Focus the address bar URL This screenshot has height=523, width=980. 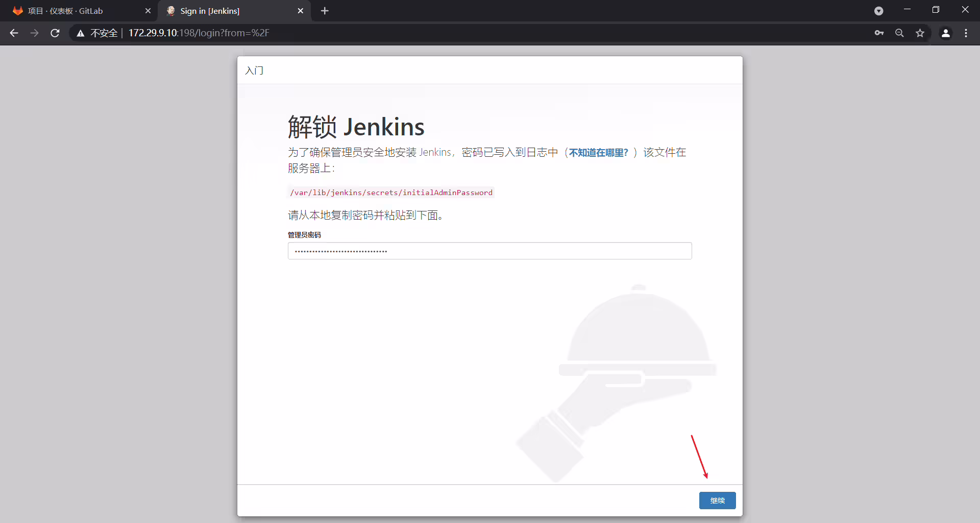199,33
